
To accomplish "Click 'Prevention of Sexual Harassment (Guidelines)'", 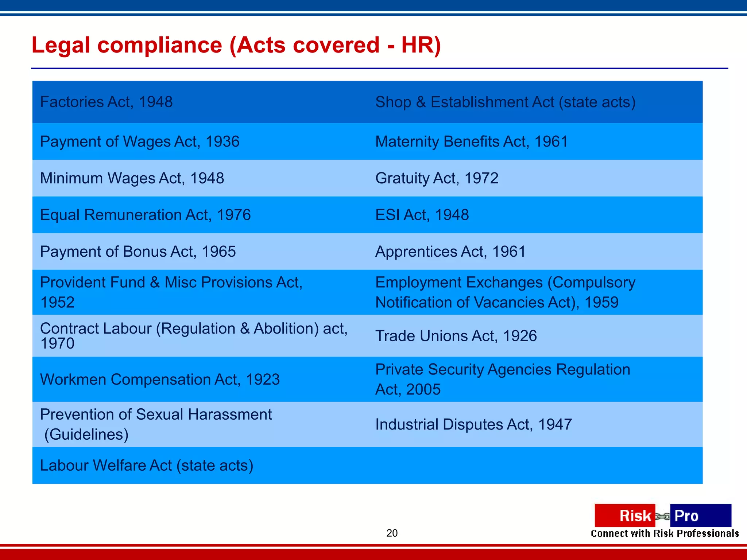I will pos(156,424).
